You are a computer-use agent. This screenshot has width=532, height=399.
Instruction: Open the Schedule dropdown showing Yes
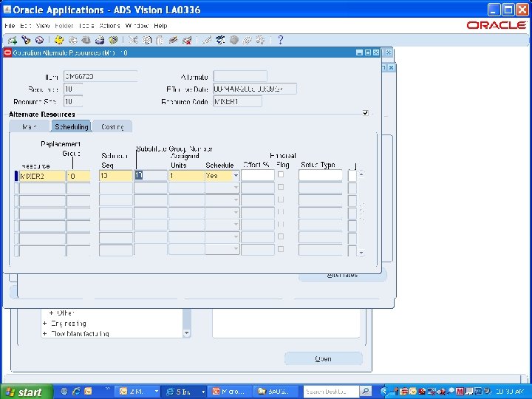click(x=236, y=175)
